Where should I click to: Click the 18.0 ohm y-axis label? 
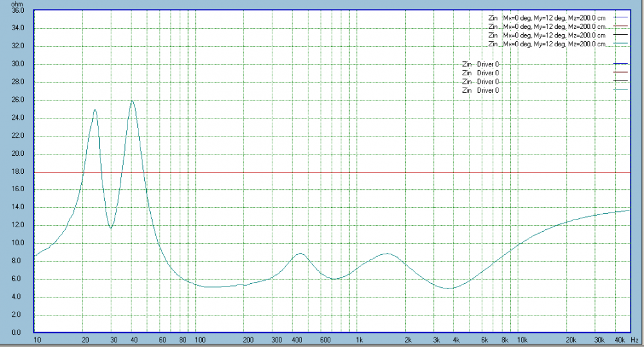(x=17, y=172)
